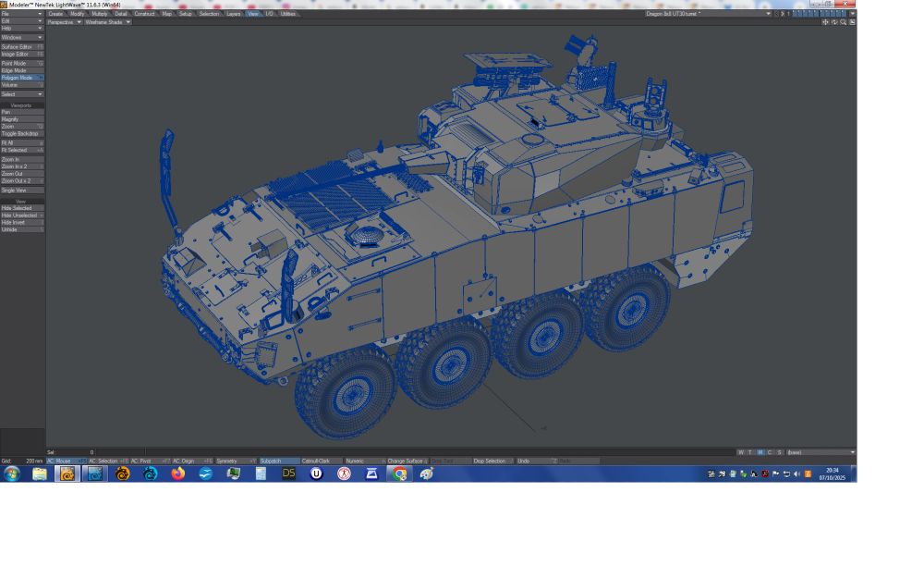
Task: Open the orange swirl Blender-like taskbar icon
Action: 123,473
